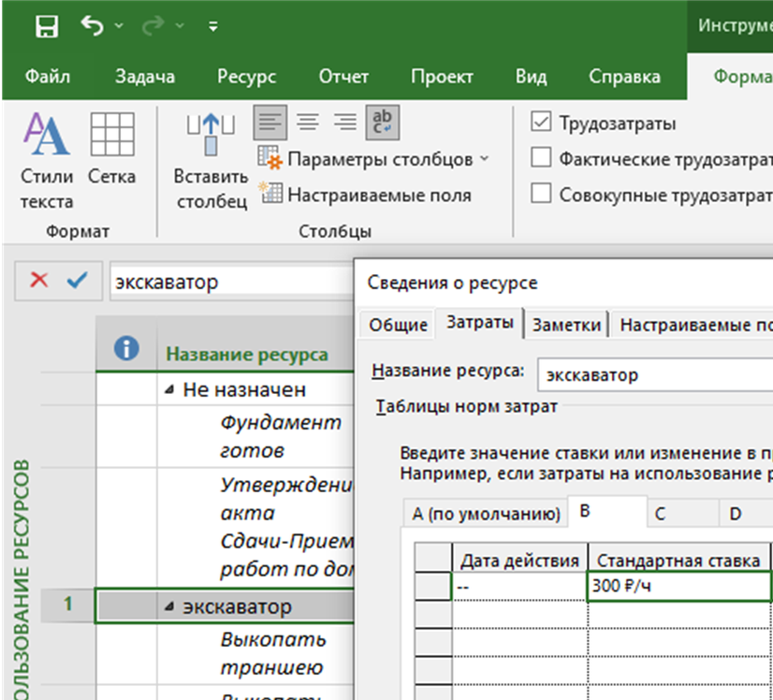The image size is (773, 700).
Task: Click the Название ресурса field in the dialog
Action: pyautogui.click(x=656, y=375)
